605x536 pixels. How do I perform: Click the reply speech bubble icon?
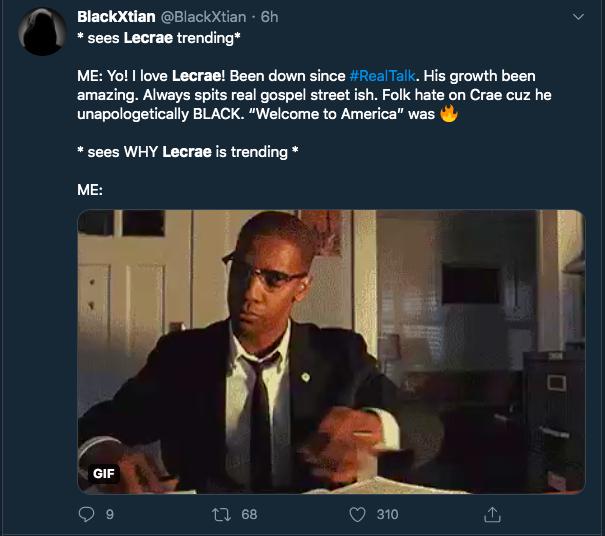coord(86,514)
